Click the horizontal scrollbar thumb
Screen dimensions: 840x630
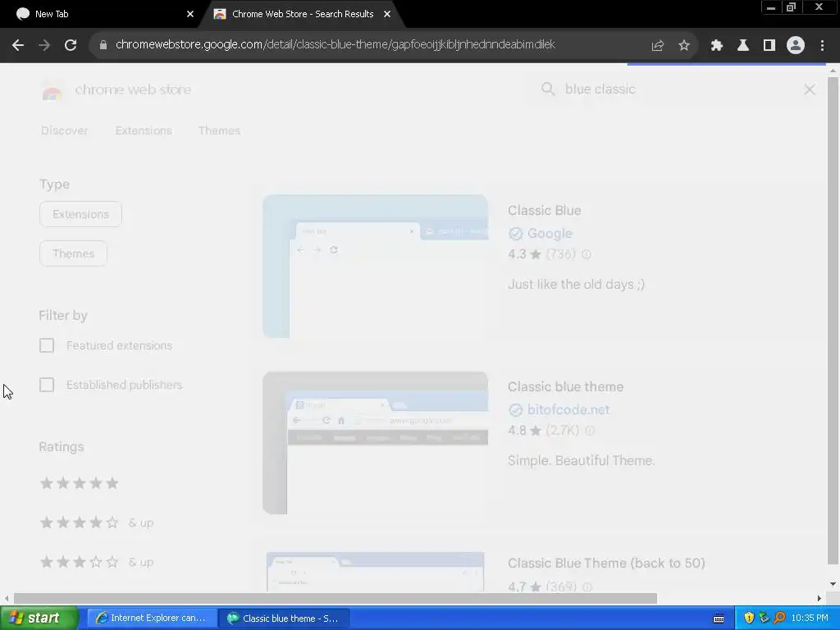pyautogui.click(x=336, y=598)
